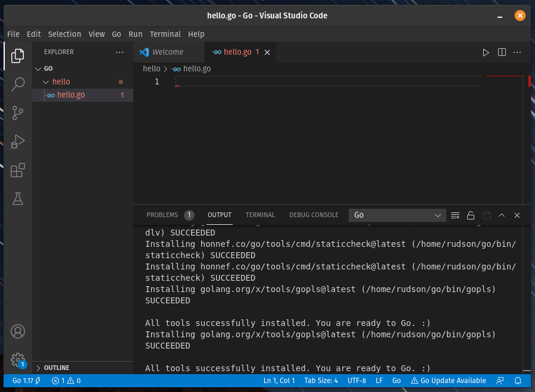Click line 1 in the editor
The image size is (535, 392).
[328, 82]
